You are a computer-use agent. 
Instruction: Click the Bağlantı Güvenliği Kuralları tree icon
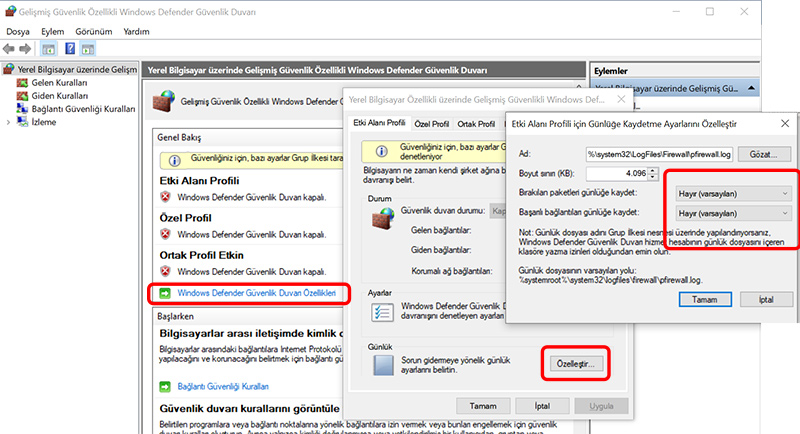tap(22, 109)
